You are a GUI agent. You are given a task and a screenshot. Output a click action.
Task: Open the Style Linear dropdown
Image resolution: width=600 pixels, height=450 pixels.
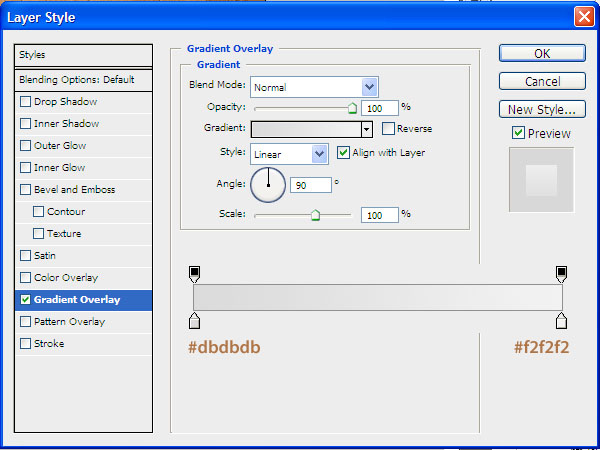319,154
